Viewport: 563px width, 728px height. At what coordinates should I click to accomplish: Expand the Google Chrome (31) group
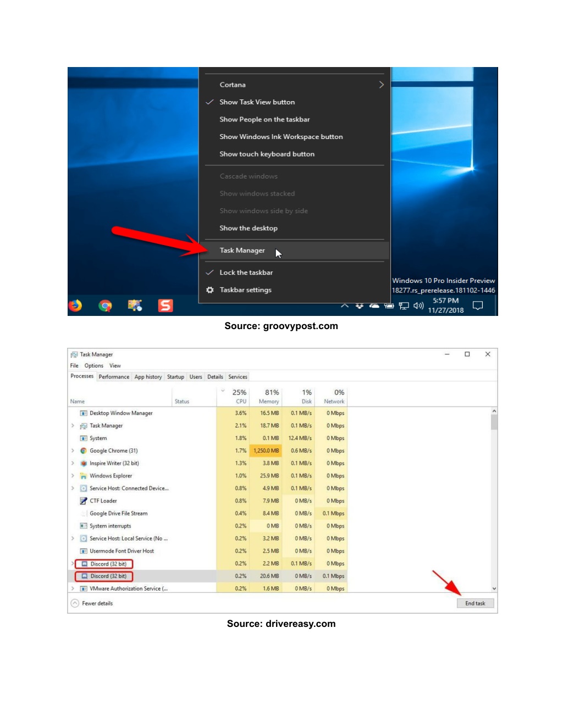[x=73, y=451]
